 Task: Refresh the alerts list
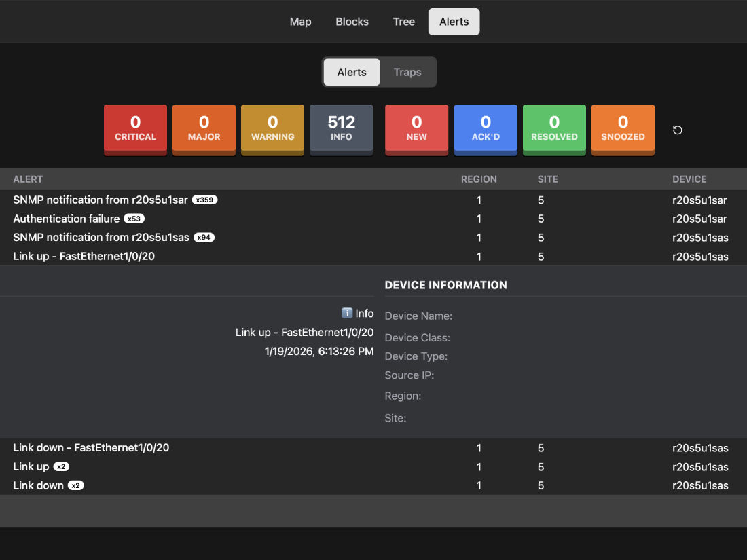click(677, 130)
